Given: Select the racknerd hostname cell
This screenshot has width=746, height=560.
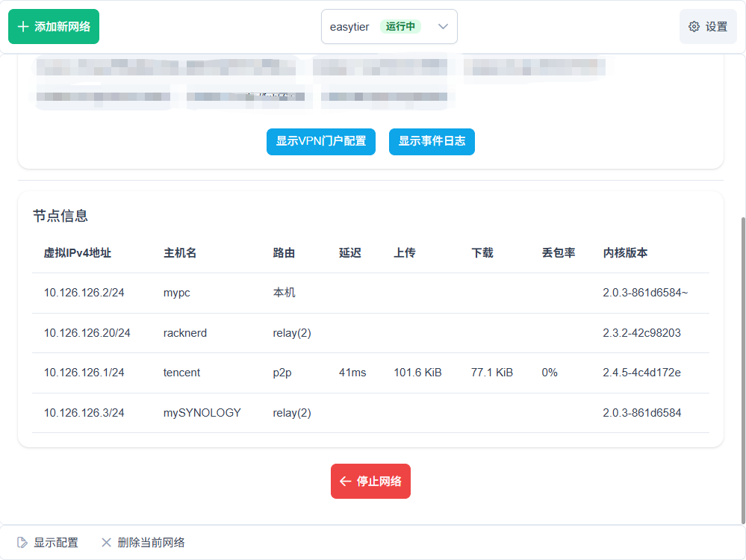Looking at the screenshot, I should [185, 333].
